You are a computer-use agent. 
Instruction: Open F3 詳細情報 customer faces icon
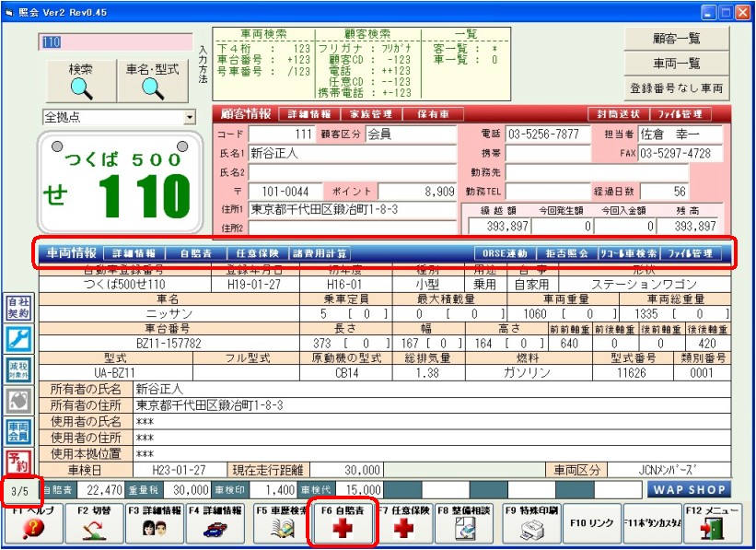[156, 522]
